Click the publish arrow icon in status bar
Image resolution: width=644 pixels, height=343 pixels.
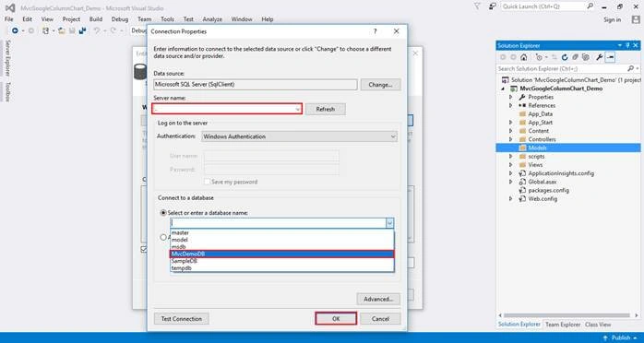(x=605, y=337)
